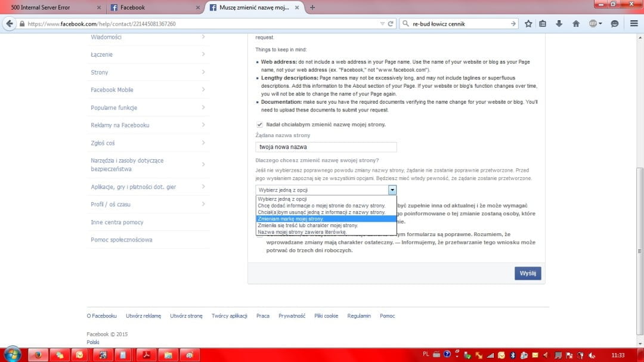
Task: Select option 'Zmieniam markę mojej strony.'
Action: [x=326, y=219]
